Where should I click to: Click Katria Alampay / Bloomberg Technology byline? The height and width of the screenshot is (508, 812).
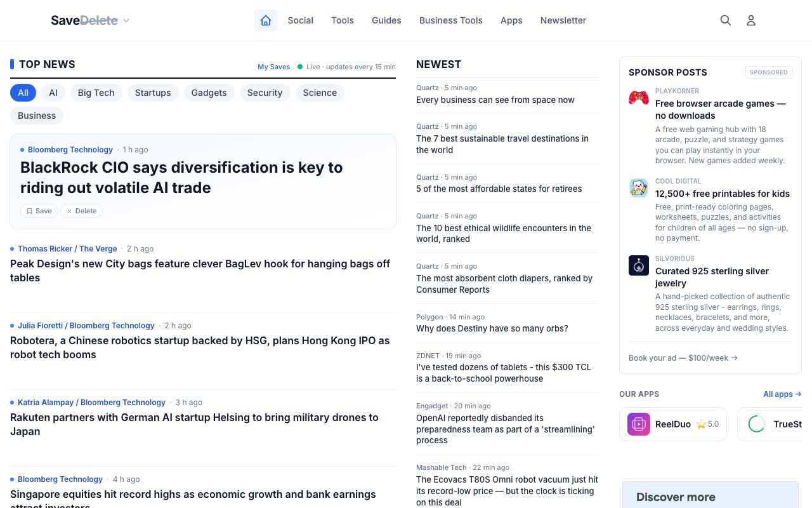tap(91, 403)
